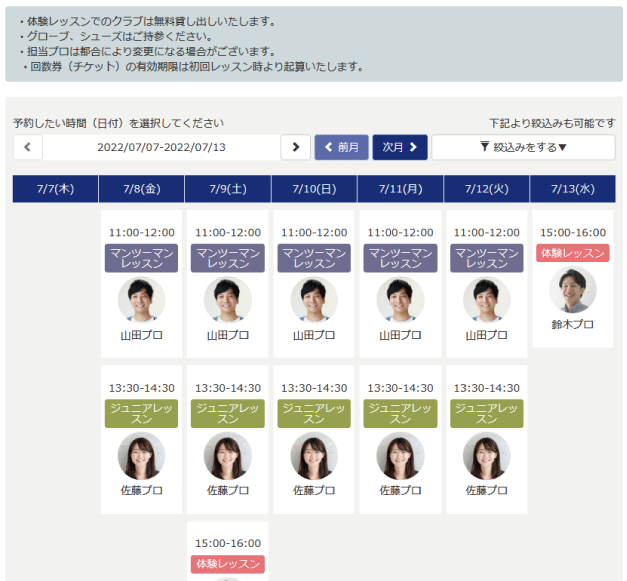The image size is (627, 581).
Task: Select マンツーマンレッスン tag on 7/9
Action: pyautogui.click(x=228, y=258)
